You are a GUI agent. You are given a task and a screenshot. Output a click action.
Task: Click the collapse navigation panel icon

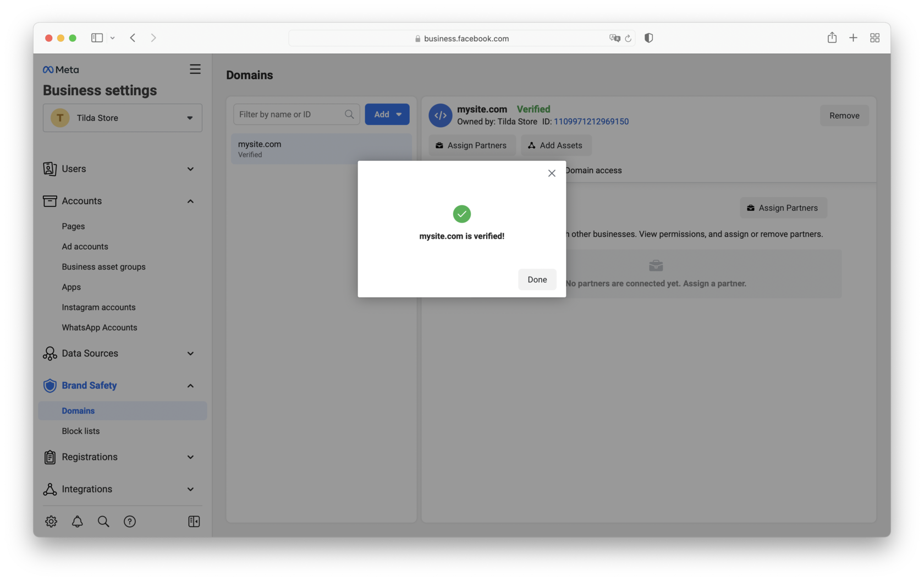tap(194, 521)
